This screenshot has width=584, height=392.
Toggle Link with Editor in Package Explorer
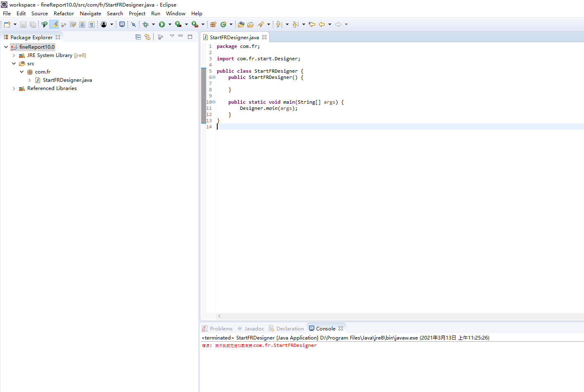(147, 37)
